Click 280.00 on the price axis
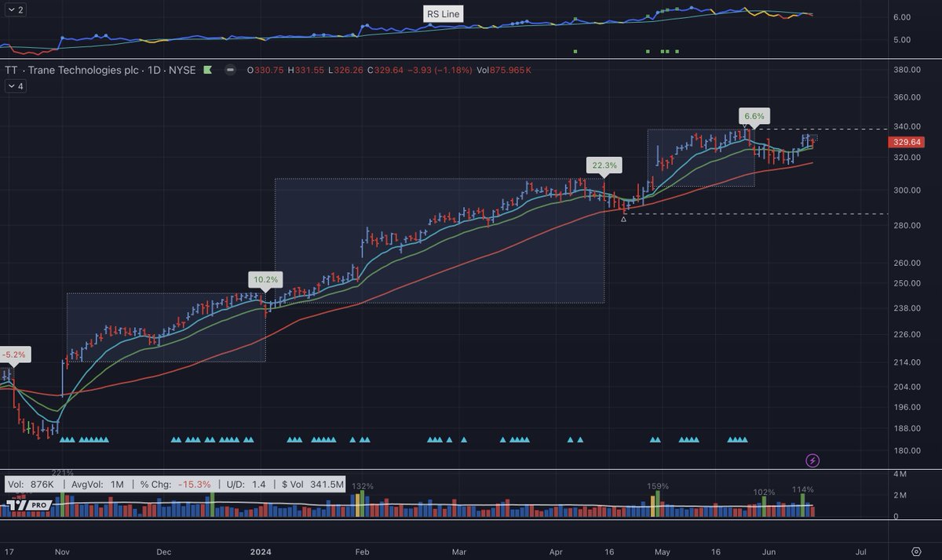The image size is (942, 560). click(x=906, y=226)
